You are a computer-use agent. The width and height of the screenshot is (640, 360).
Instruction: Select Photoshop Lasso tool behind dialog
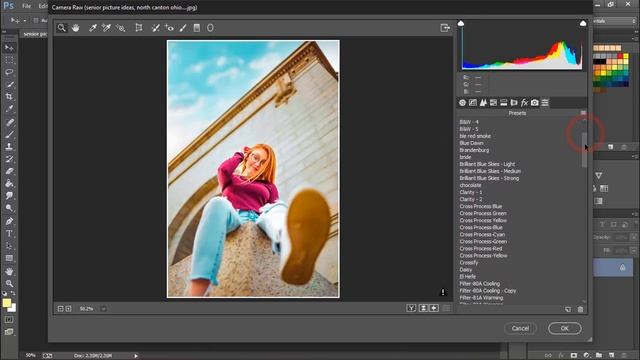[9, 72]
